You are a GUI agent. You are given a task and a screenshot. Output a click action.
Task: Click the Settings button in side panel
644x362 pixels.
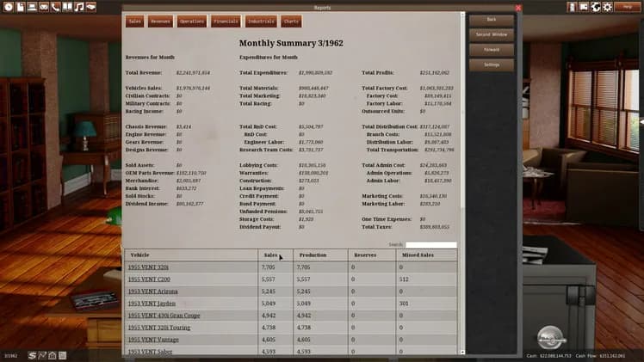pos(492,64)
